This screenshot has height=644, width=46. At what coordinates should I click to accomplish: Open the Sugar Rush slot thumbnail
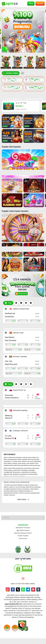pyautogui.click(x=34, y=200)
